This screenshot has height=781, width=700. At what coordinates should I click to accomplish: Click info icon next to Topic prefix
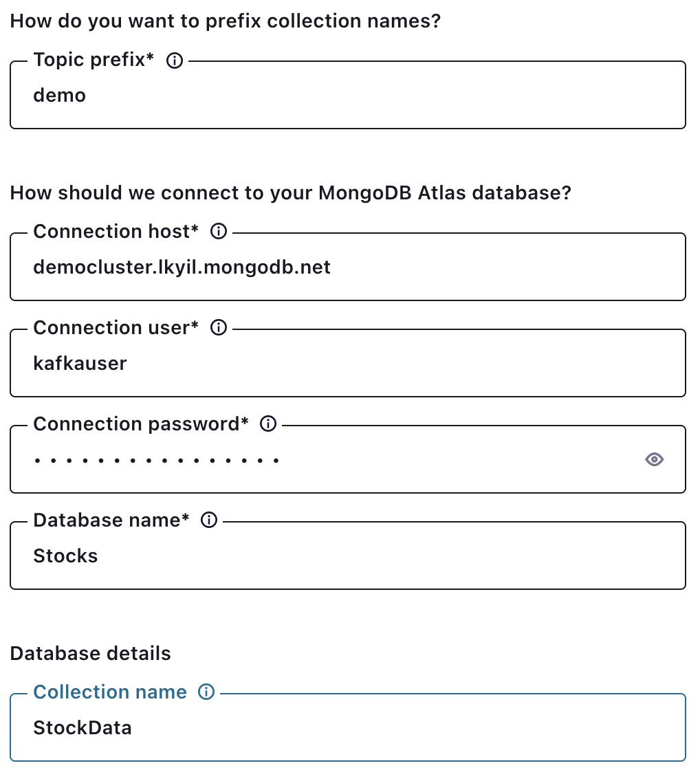coord(175,60)
